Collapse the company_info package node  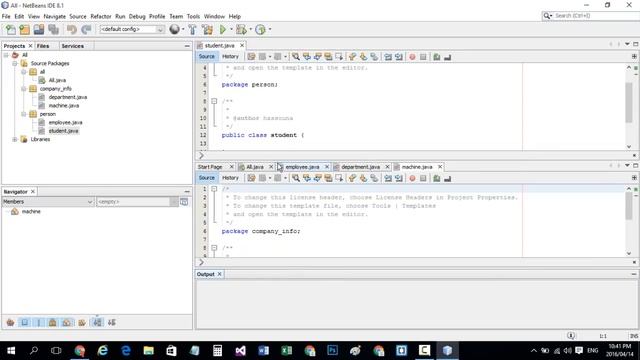coord(24,89)
